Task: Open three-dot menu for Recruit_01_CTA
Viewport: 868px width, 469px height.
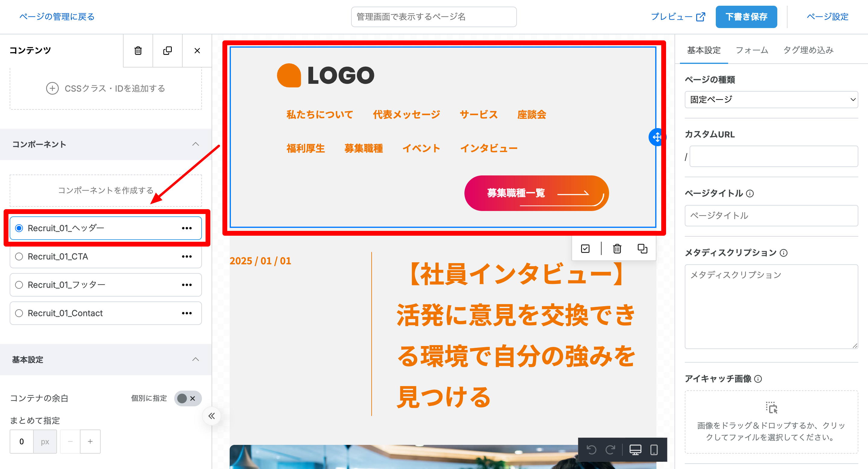Action: 187,257
